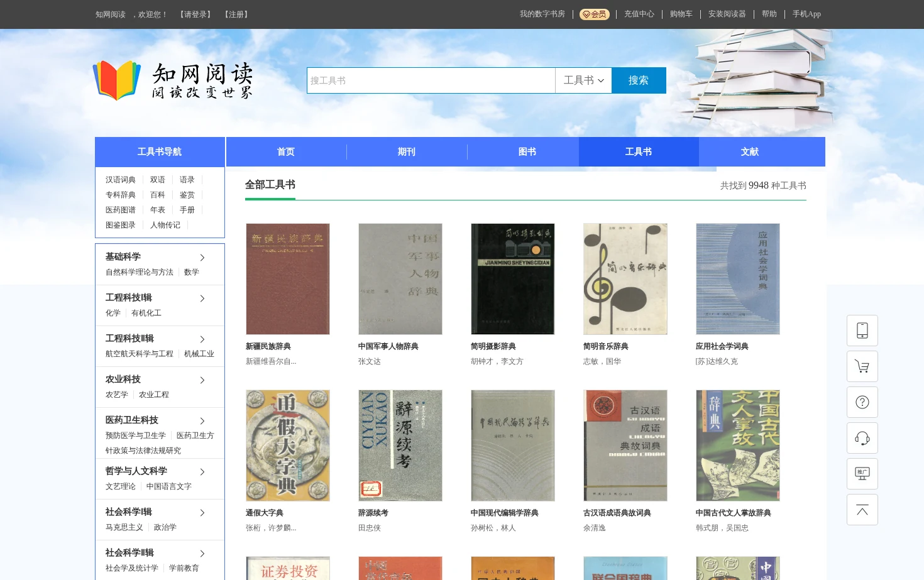Click the back-to-top arrow icon

click(x=862, y=510)
